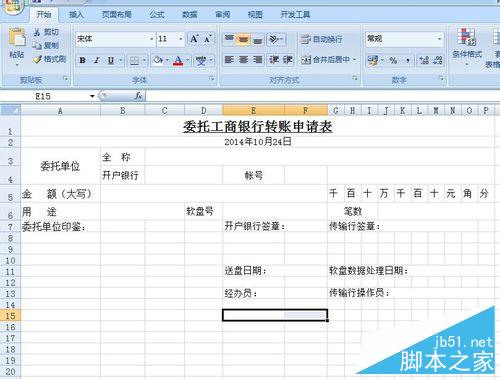The height and width of the screenshot is (379, 500).
Task: Align text right
Action: click(257, 60)
